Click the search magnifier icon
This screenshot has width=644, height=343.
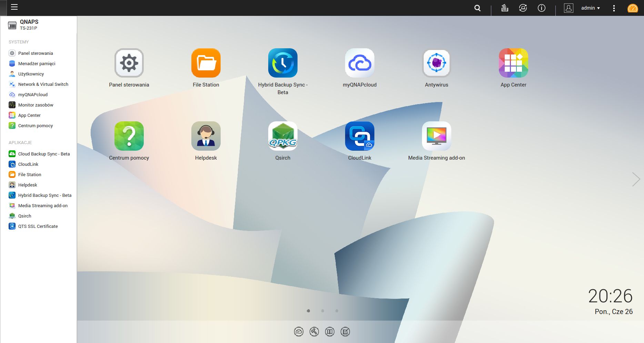tap(477, 8)
